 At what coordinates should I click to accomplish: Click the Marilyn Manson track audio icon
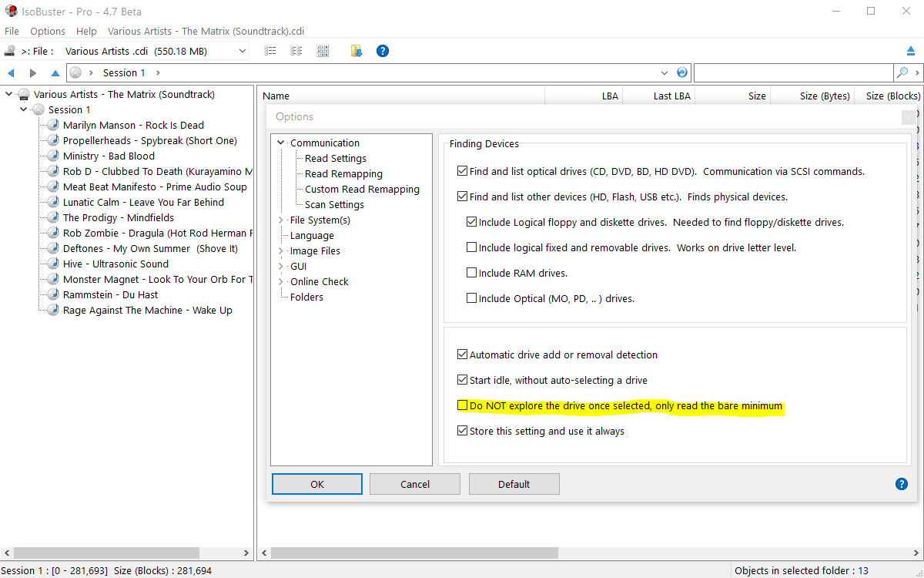point(53,125)
